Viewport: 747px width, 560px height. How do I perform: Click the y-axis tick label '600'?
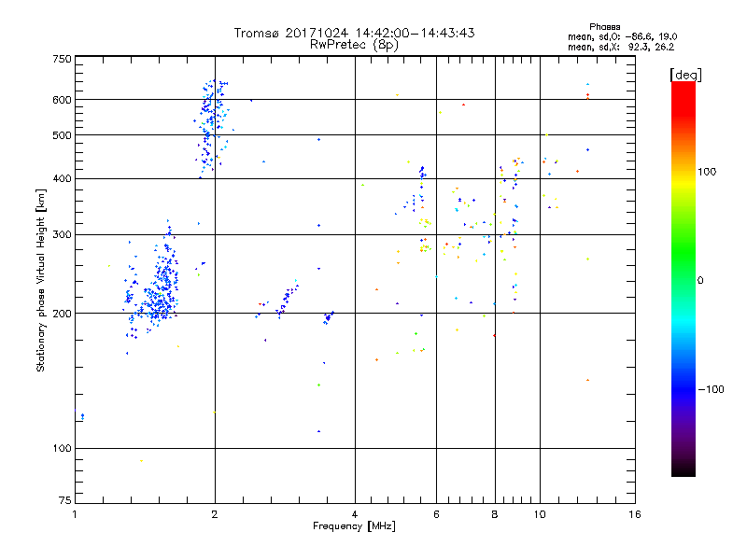[x=63, y=100]
